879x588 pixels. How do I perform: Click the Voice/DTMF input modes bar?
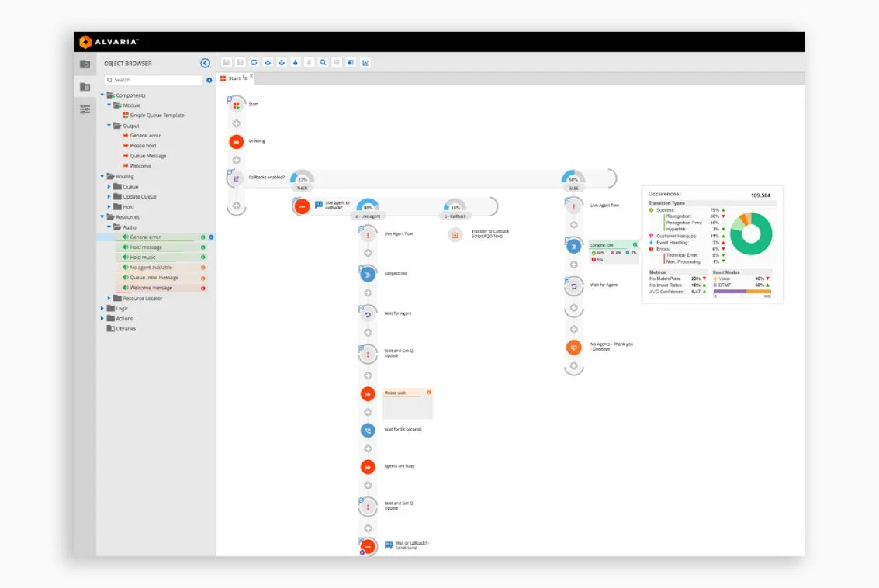click(x=742, y=292)
